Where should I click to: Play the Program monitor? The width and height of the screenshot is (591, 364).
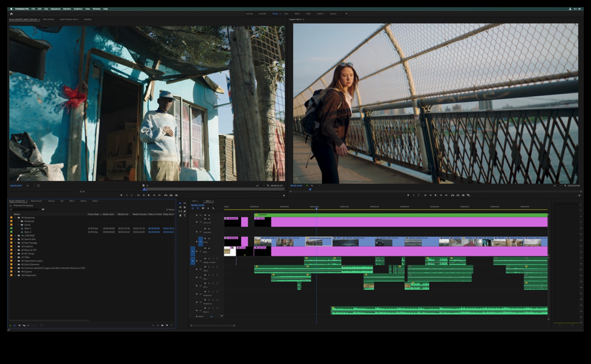(x=435, y=195)
